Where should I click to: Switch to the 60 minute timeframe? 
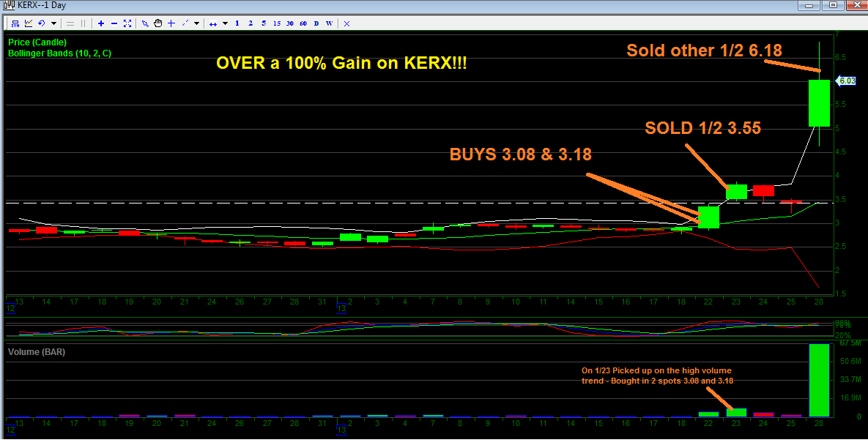tap(303, 23)
